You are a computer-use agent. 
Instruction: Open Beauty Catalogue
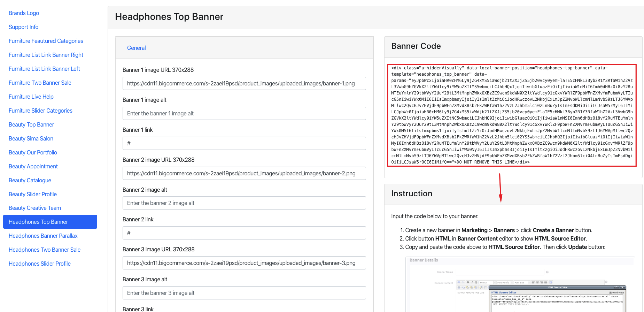pos(30,180)
